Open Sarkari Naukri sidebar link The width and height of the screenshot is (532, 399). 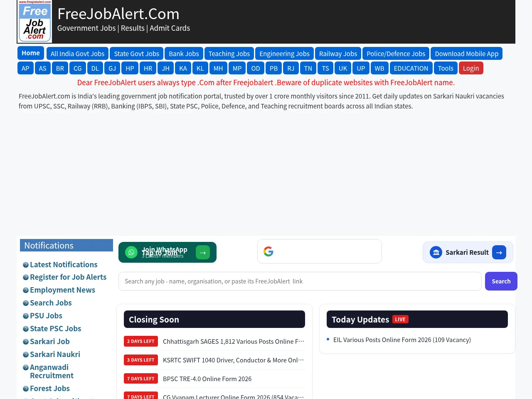click(55, 354)
